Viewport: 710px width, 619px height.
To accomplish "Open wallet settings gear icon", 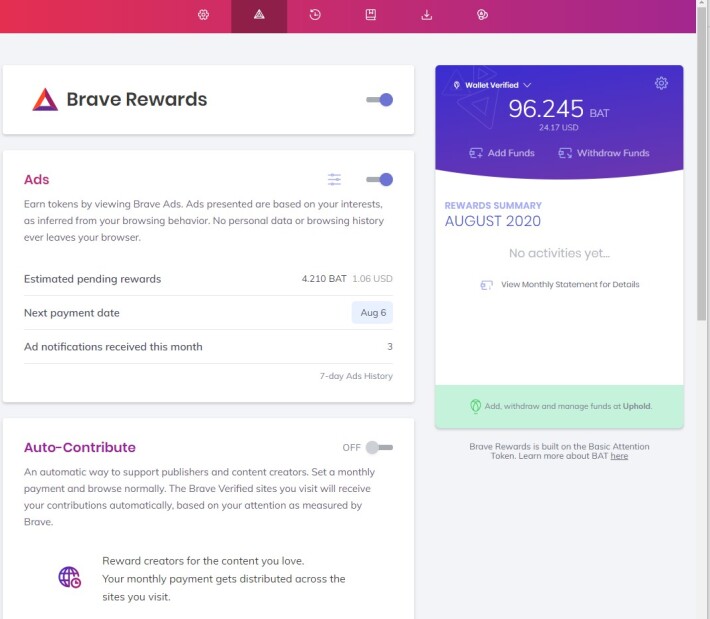I will click(x=661, y=83).
